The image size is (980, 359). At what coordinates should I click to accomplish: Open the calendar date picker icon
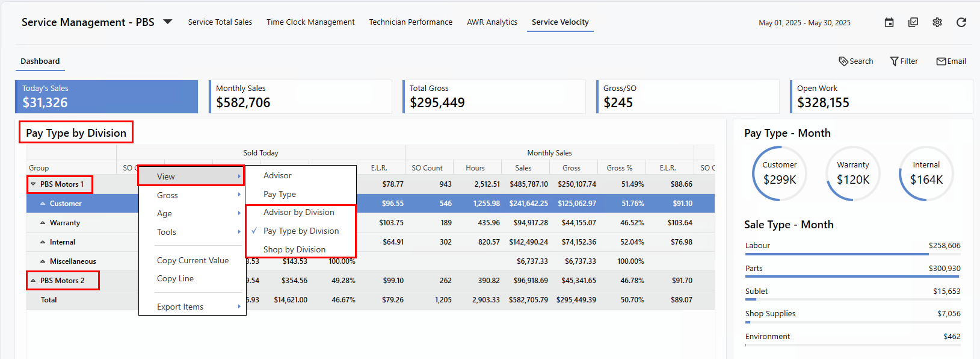pyautogui.click(x=889, y=22)
